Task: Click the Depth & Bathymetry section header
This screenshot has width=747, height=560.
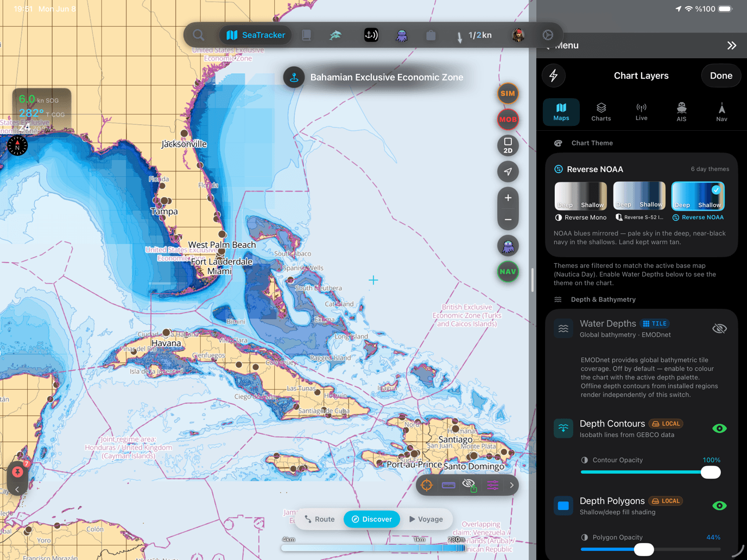Action: tap(603, 300)
